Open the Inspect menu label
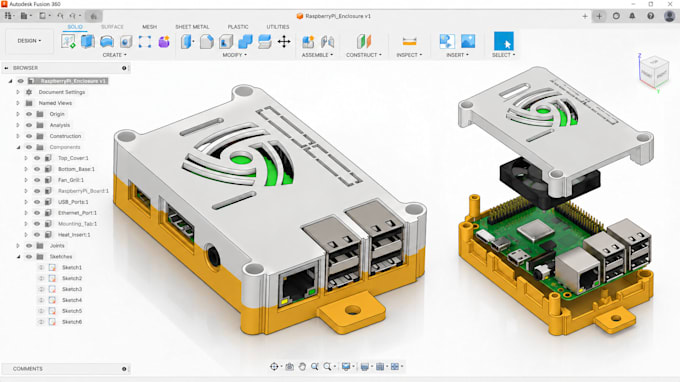This screenshot has width=680, height=382. (x=409, y=55)
